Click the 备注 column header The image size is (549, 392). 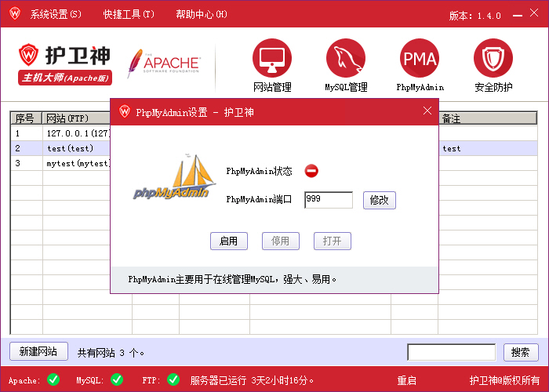click(487, 118)
